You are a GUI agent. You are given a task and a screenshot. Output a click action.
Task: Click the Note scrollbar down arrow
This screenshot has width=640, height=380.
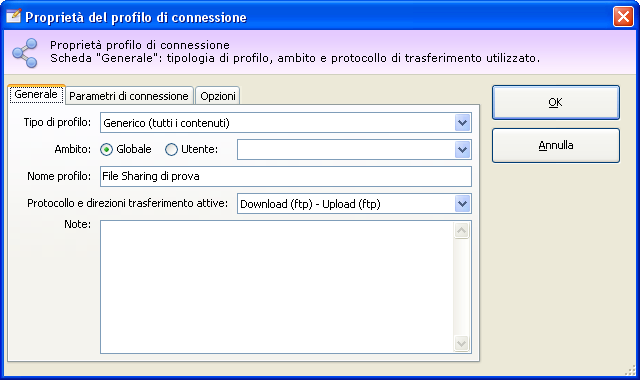click(462, 343)
